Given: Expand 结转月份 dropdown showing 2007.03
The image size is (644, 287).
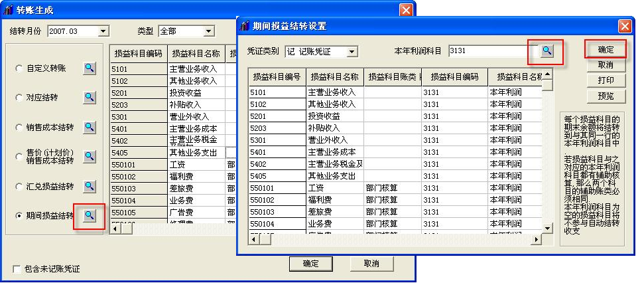Looking at the screenshot, I should pos(103,31).
